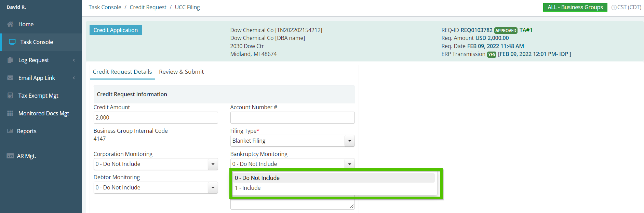Choose '1 - Include' option in list

pyautogui.click(x=334, y=188)
